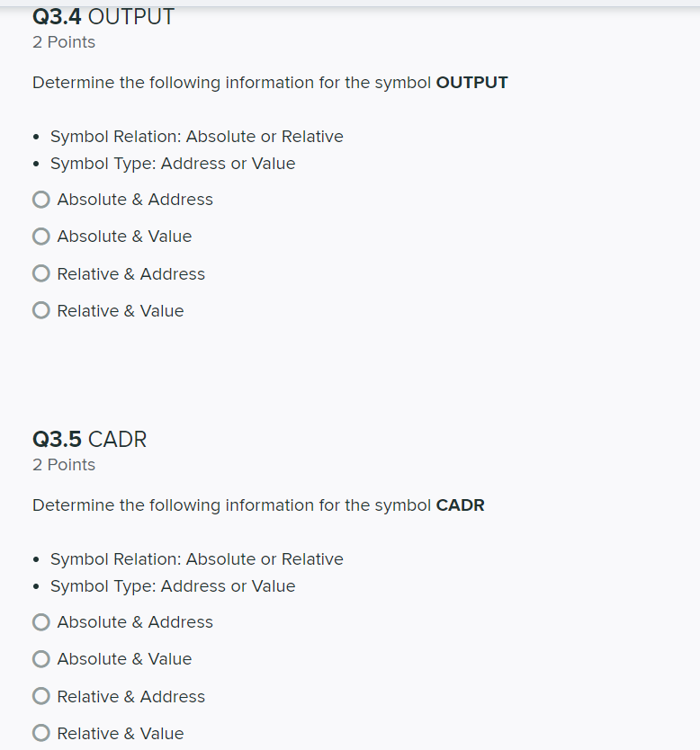Click the Q3.4 prompt sentence starting with Determine
700x750 pixels.
270,83
